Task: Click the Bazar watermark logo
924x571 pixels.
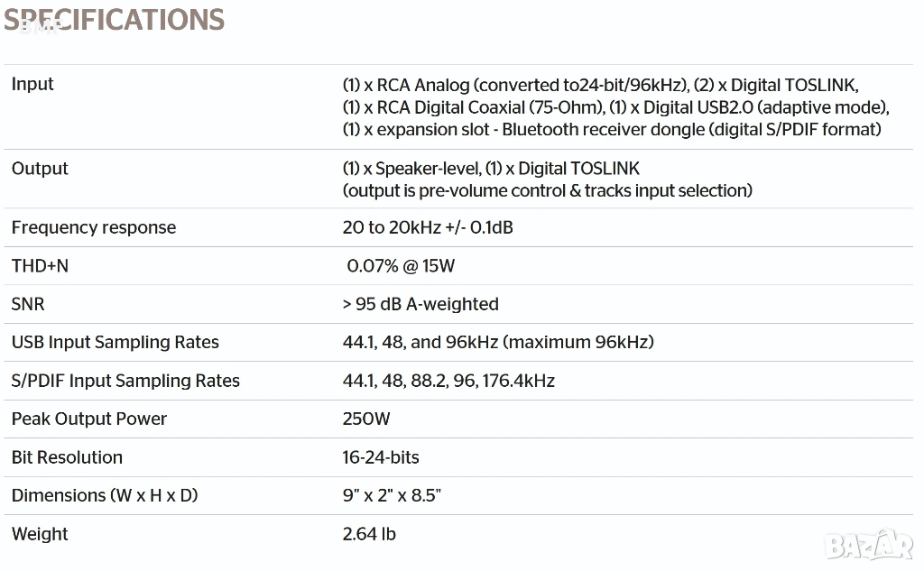Action: [870, 543]
